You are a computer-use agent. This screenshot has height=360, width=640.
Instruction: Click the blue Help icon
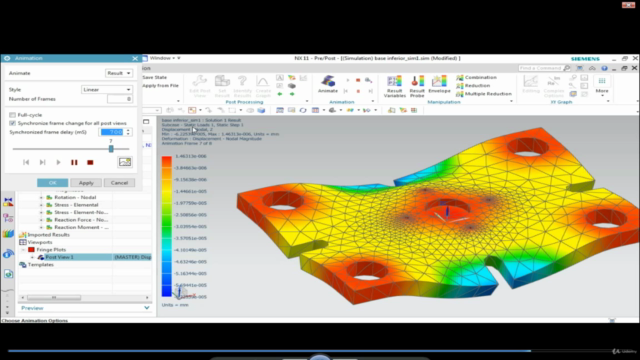[604, 68]
